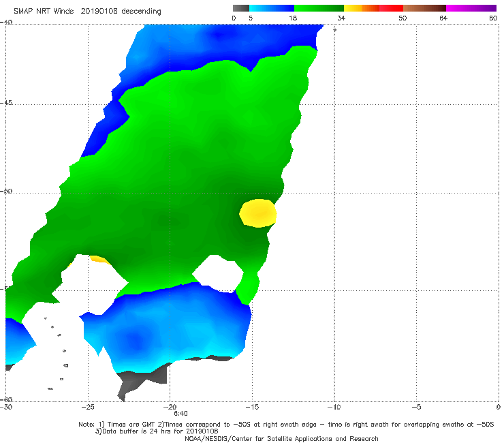Click the colorbar label '18'
This screenshot has width=504, height=443.
pos(293,18)
